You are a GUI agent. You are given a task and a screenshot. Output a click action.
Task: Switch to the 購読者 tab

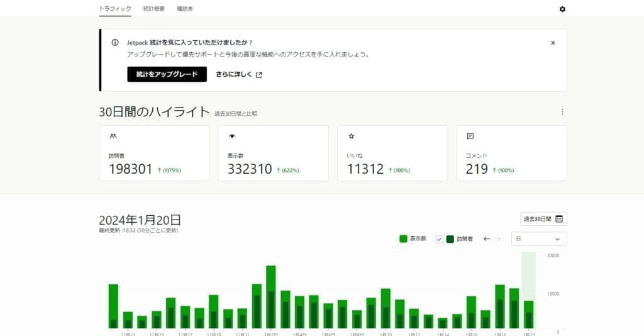pos(185,9)
